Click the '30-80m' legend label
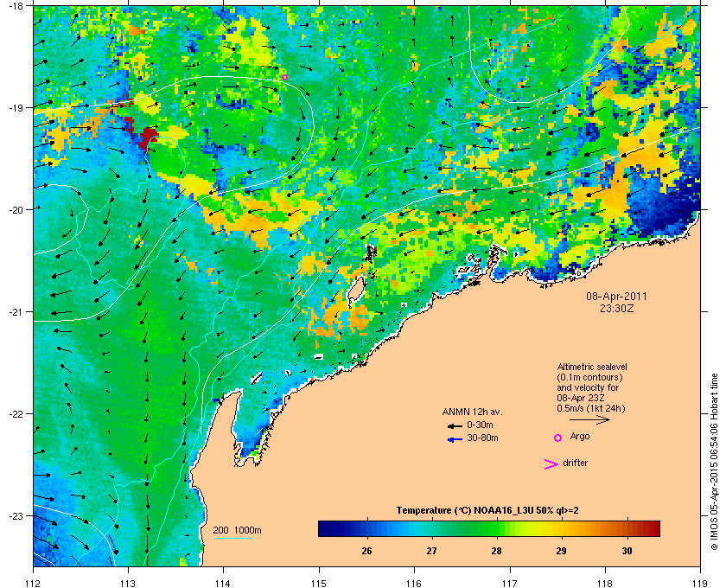 click(x=482, y=438)
